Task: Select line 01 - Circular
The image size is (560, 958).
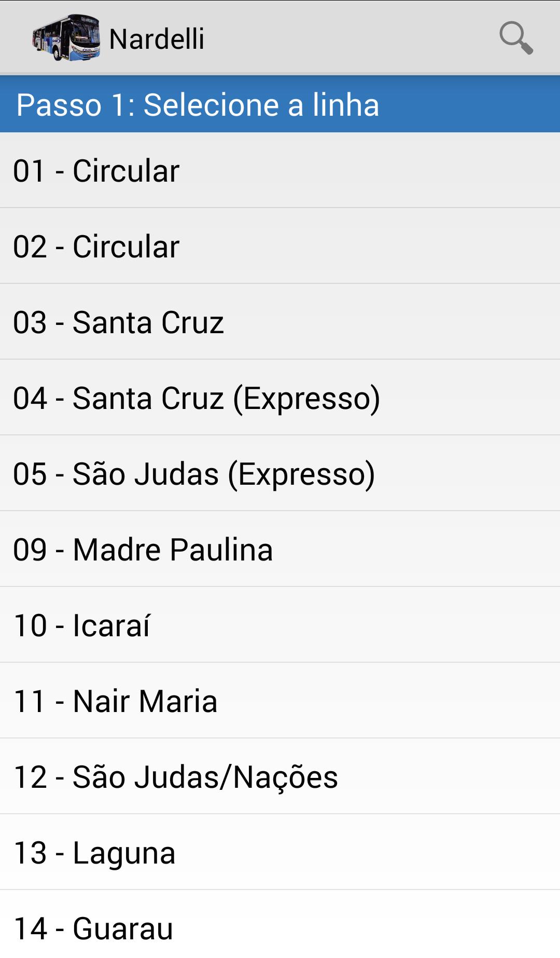Action: tap(280, 170)
